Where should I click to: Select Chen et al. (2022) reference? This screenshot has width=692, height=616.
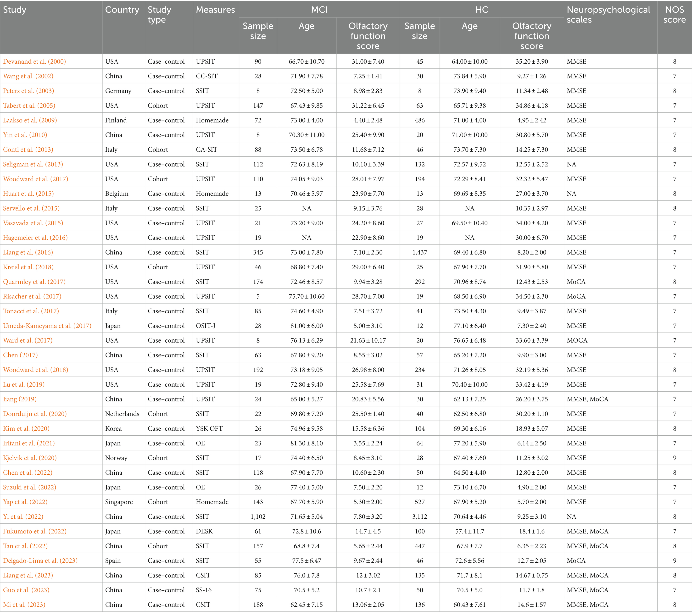click(x=28, y=472)
